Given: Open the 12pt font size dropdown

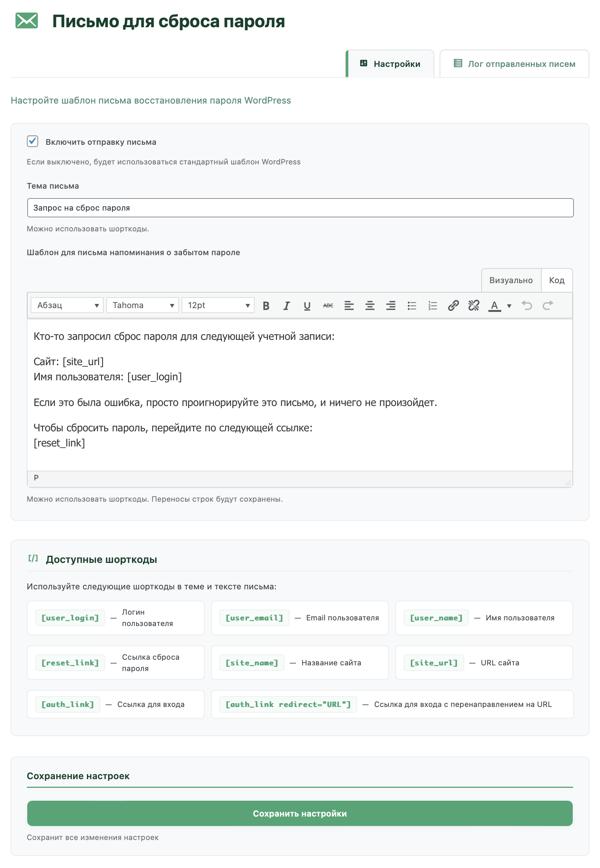Looking at the screenshot, I should 218,305.
